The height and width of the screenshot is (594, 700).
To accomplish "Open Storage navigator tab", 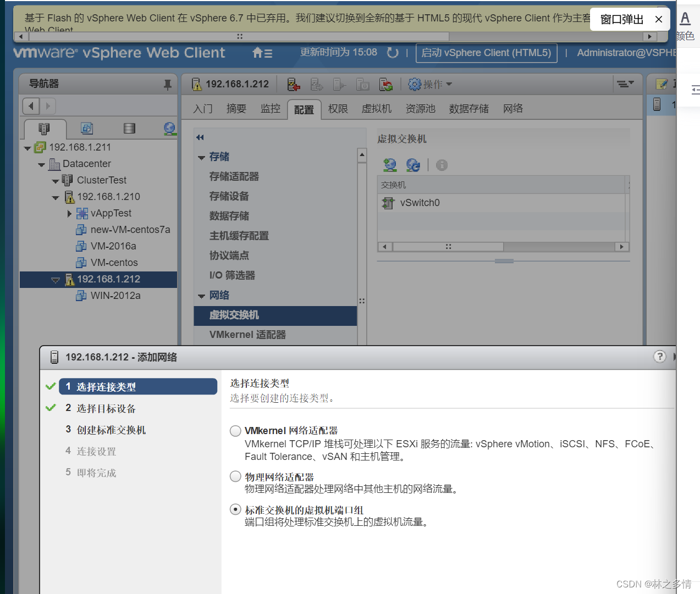I will 129,129.
